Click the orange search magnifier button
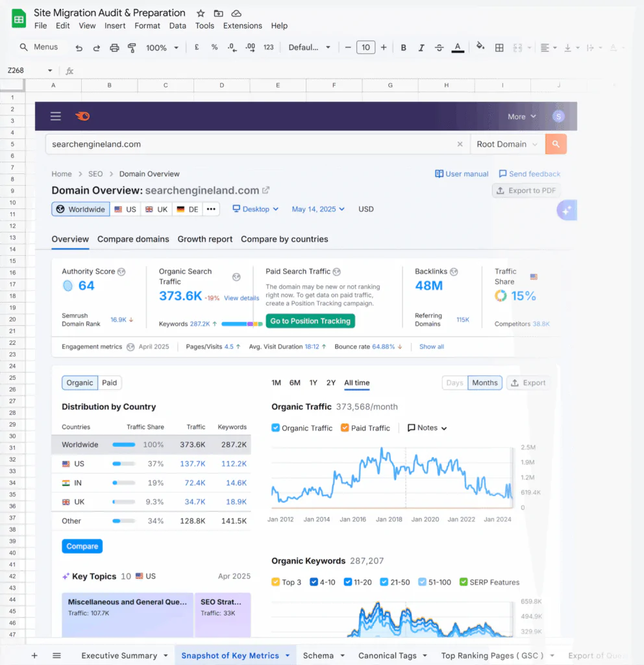The image size is (644, 665). coord(556,144)
